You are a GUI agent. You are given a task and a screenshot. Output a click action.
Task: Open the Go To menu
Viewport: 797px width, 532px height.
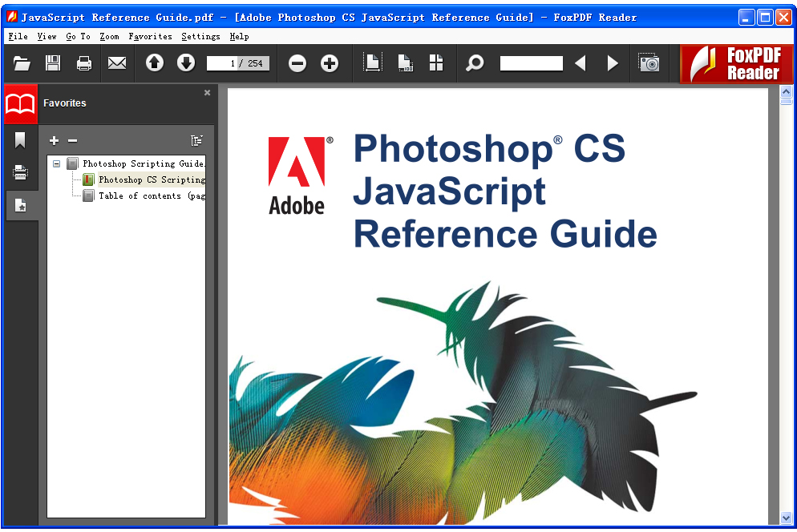click(x=79, y=37)
